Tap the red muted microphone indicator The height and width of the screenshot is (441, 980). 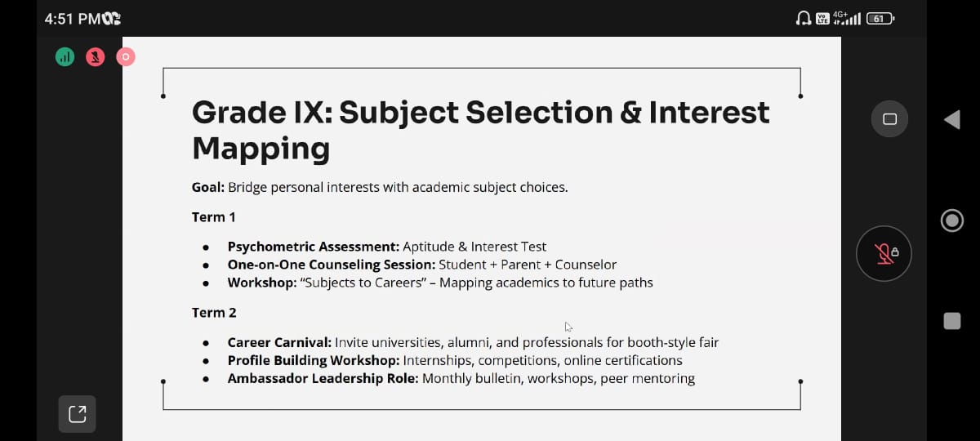[x=96, y=57]
